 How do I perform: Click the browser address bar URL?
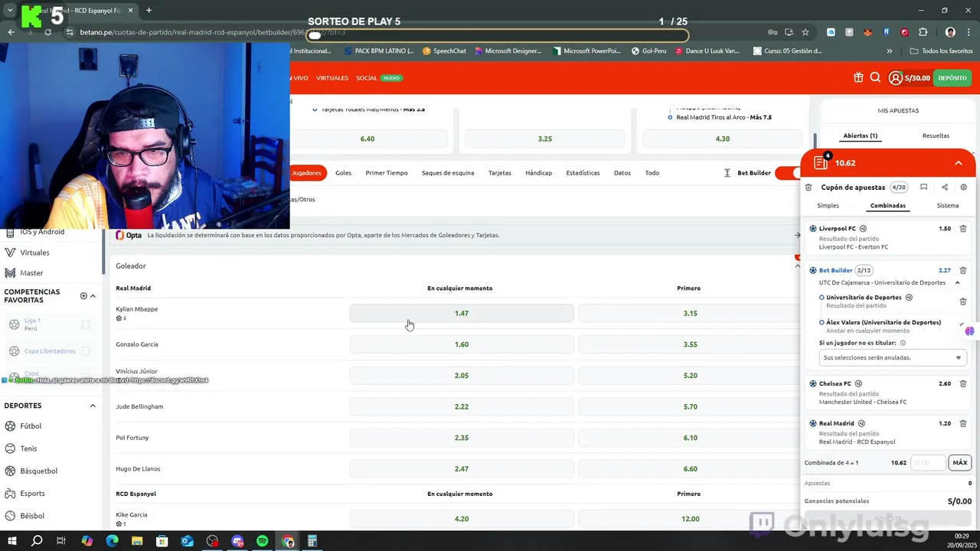click(213, 32)
